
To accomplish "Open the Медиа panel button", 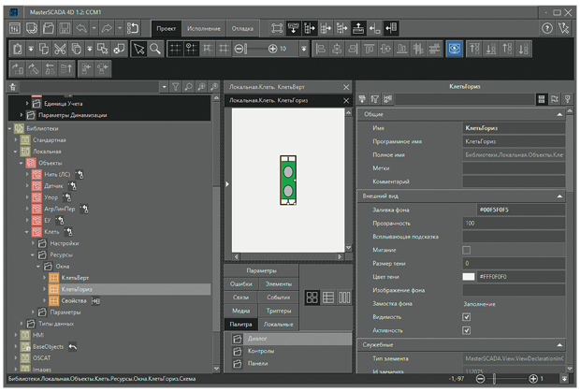I will click(x=240, y=311).
